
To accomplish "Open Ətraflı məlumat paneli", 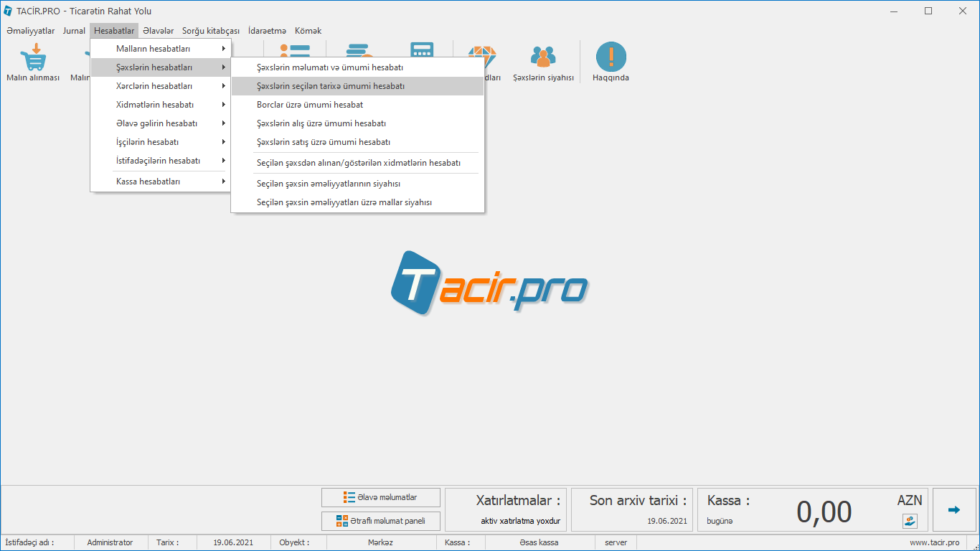I will 380,521.
